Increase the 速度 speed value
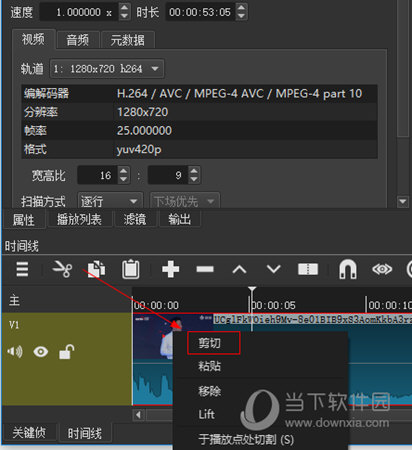Screen dimensions: 412x450 coord(124,7)
